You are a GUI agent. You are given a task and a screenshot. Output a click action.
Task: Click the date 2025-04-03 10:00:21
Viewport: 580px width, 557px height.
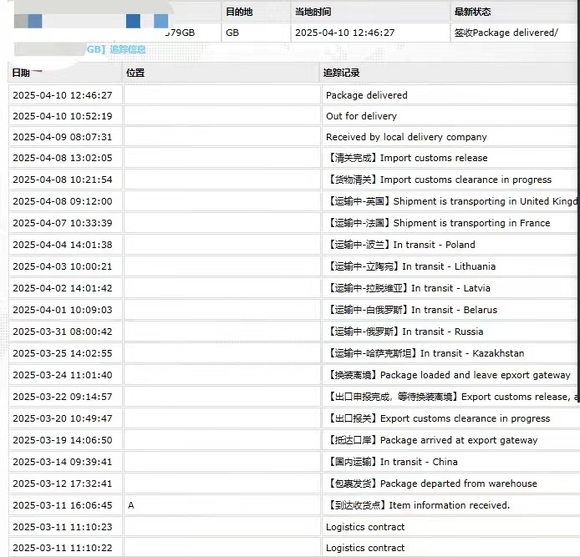[62, 266]
